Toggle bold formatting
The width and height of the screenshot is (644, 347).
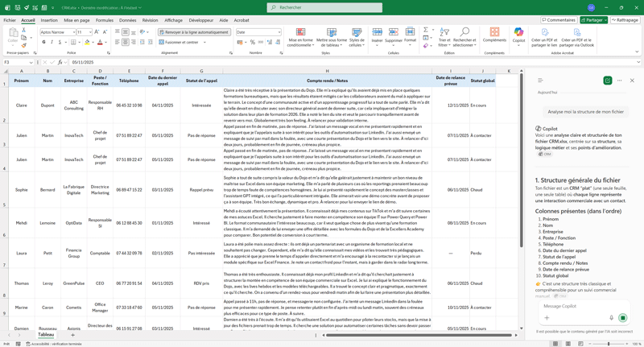pyautogui.click(x=43, y=43)
